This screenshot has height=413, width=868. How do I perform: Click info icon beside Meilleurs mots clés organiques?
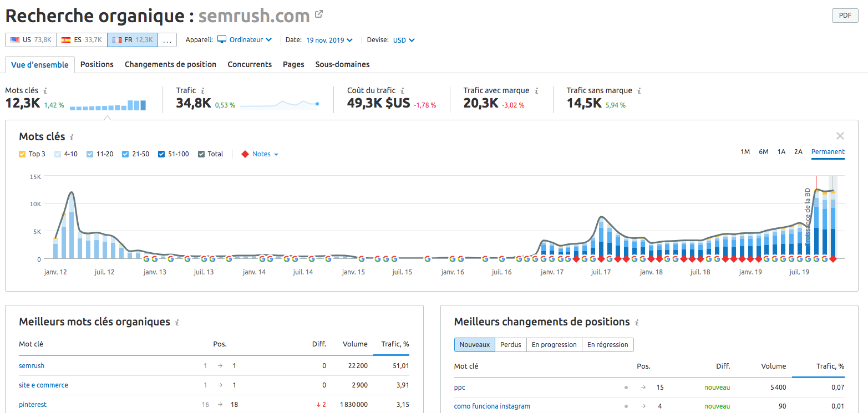coord(177,322)
